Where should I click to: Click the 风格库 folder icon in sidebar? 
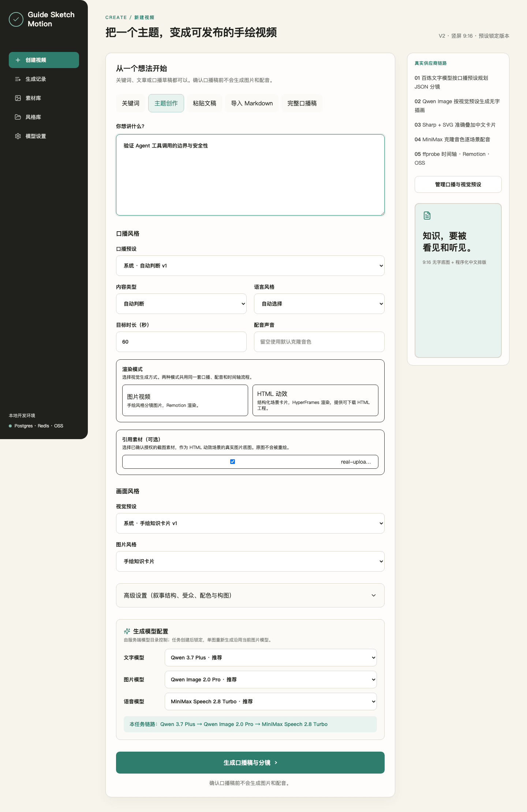pos(18,117)
